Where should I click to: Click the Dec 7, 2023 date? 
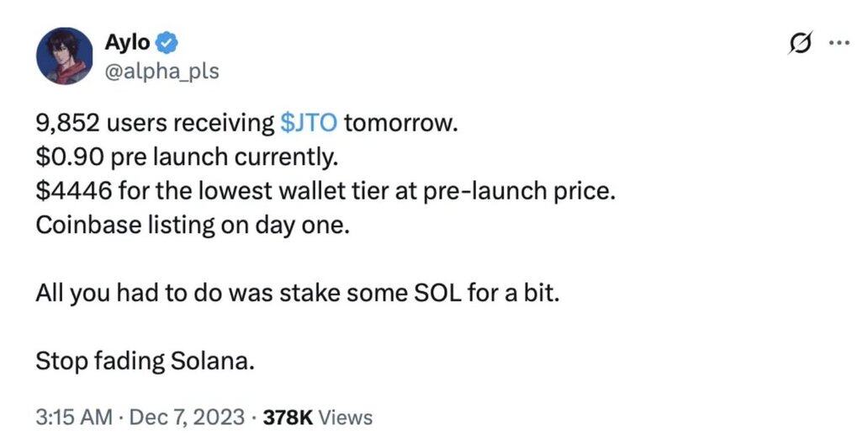tap(187, 417)
